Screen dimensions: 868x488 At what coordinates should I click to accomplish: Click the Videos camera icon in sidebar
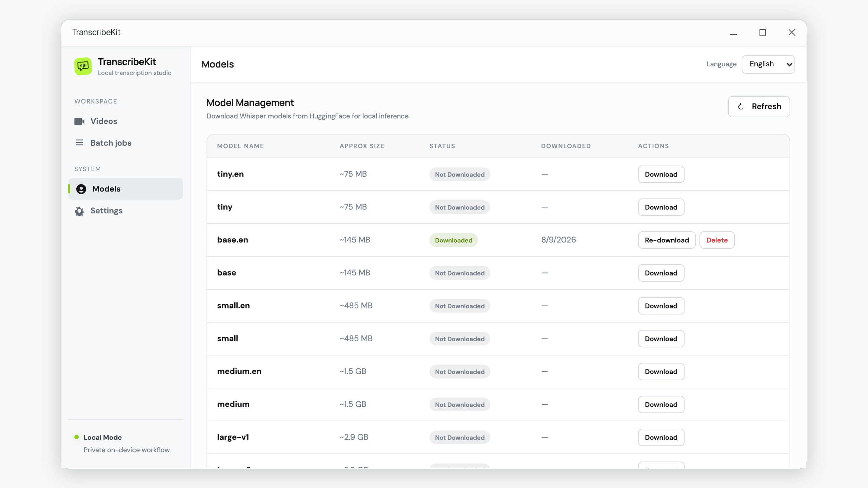[x=79, y=121]
